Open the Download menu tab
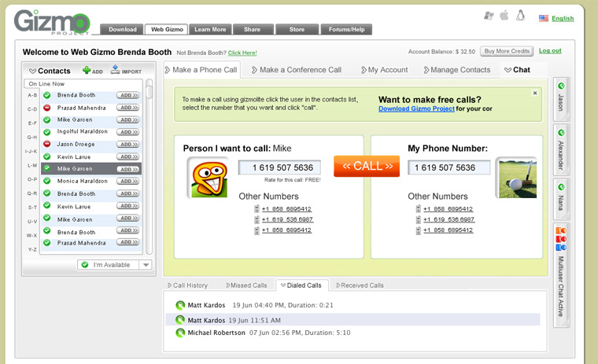598x364 pixels. [x=122, y=29]
